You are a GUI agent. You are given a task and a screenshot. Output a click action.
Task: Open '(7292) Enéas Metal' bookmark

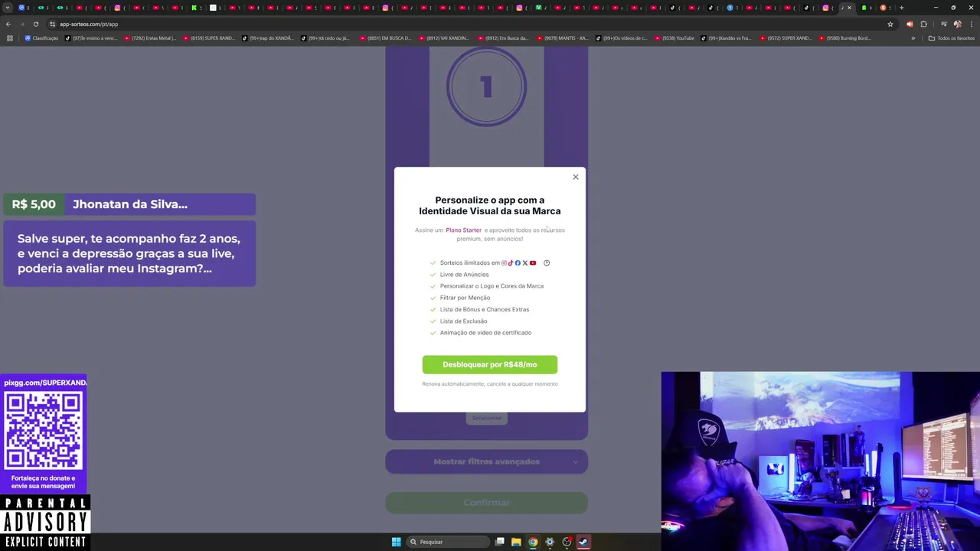pos(149,37)
